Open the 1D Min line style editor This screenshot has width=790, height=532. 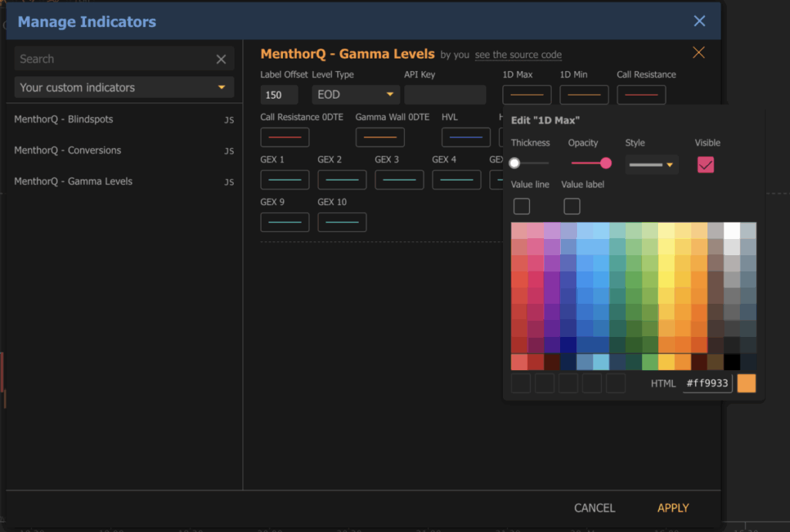tap(584, 94)
